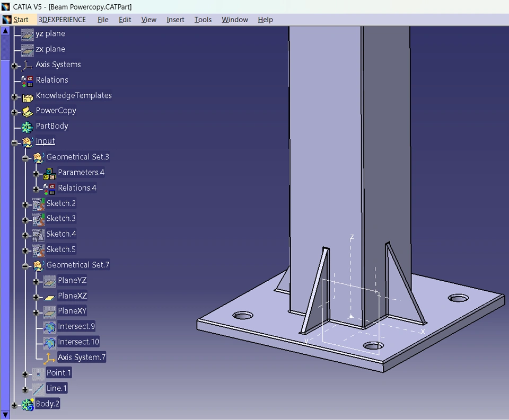
Task: Select the Parameters.4 icon in tree
Action: click(x=50, y=173)
